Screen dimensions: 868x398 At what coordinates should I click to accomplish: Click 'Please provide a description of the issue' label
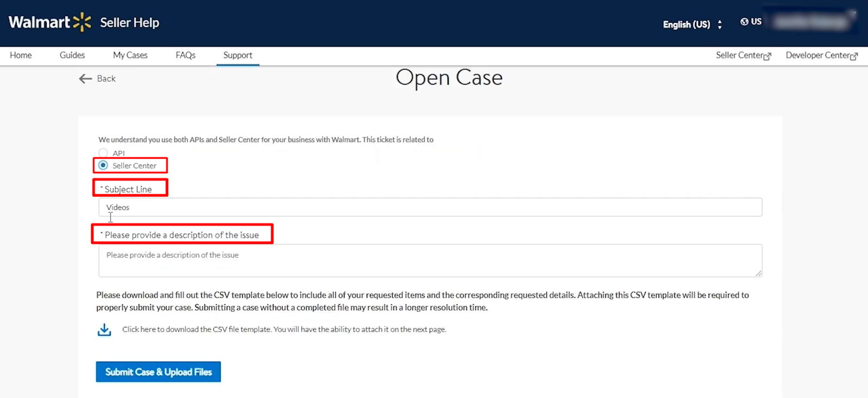(x=182, y=235)
